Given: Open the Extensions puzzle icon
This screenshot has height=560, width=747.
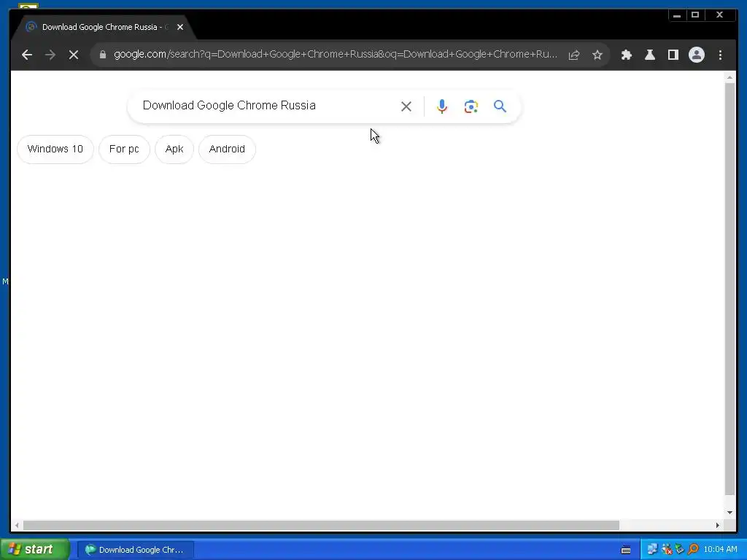Looking at the screenshot, I should [x=627, y=55].
